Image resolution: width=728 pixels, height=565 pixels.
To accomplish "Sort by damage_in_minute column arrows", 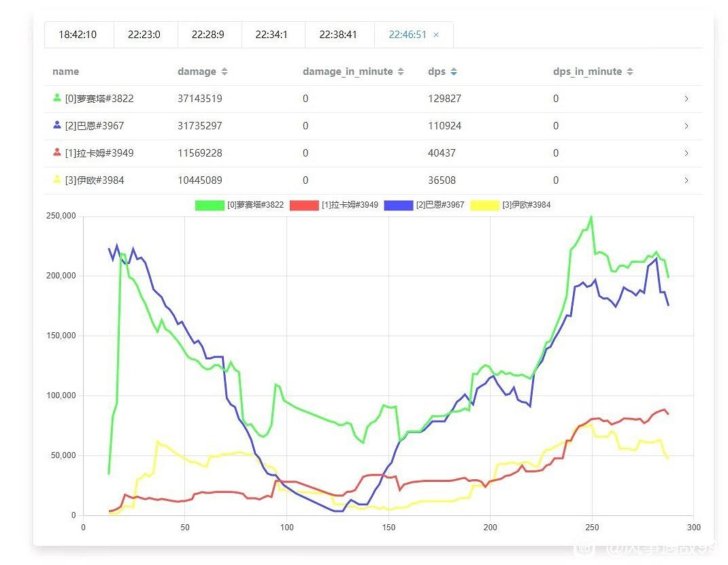I will [x=401, y=71].
